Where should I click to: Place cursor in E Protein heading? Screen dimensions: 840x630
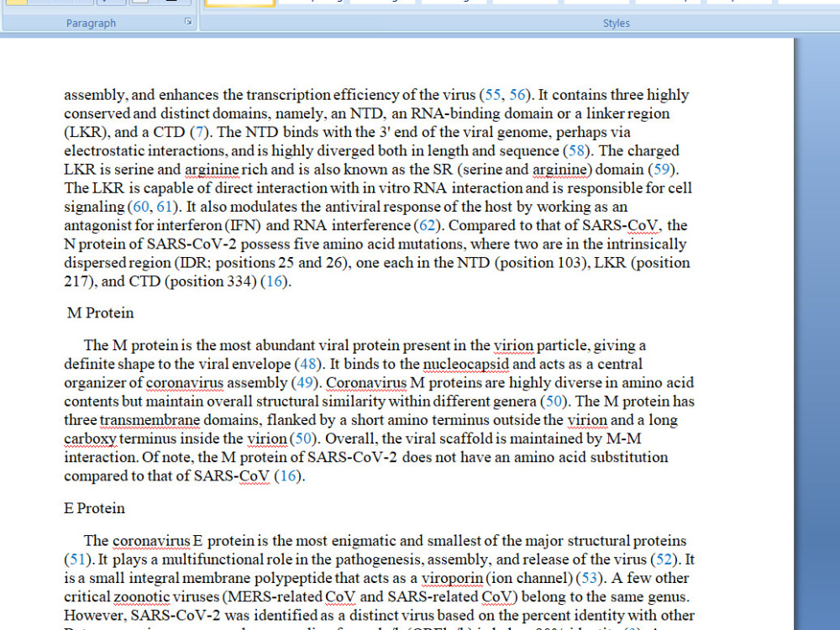(x=94, y=508)
